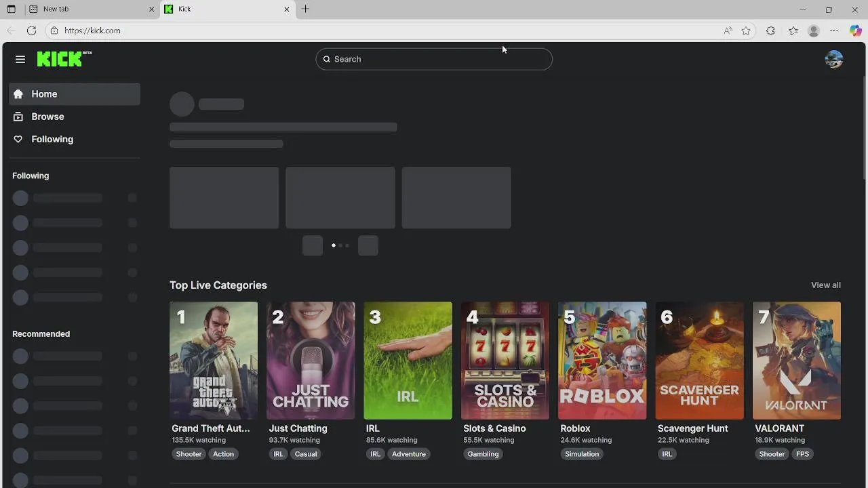Open the VALORANT category thumbnail
This screenshot has height=488, width=868.
pyautogui.click(x=797, y=361)
